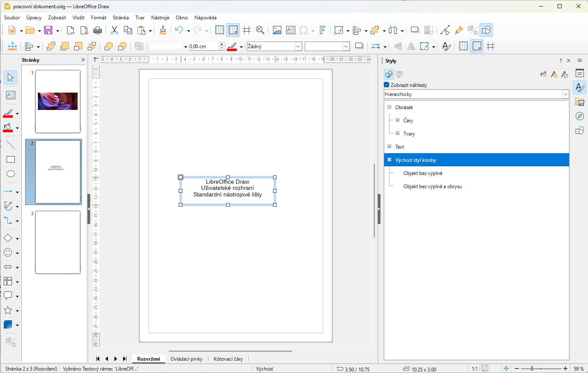Viewport: 588px width, 373px height.
Task: Open the Stránka menu
Action: coord(121,18)
